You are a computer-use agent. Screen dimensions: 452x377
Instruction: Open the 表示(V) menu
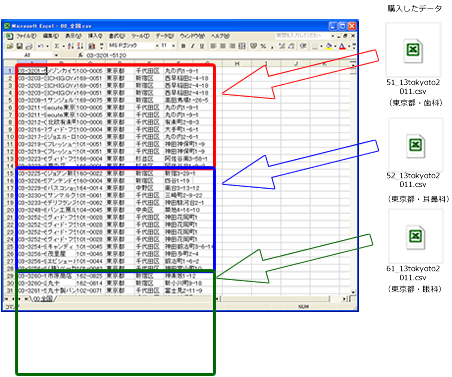pos(73,36)
